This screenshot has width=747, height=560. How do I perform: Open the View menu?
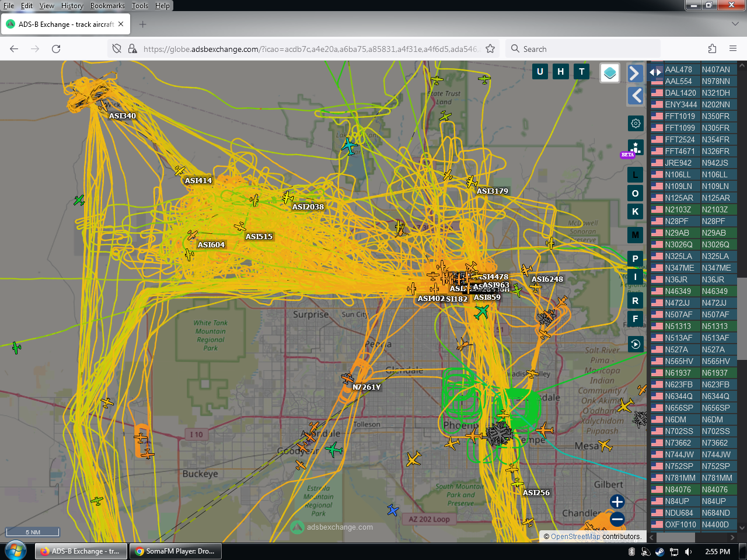(47, 6)
